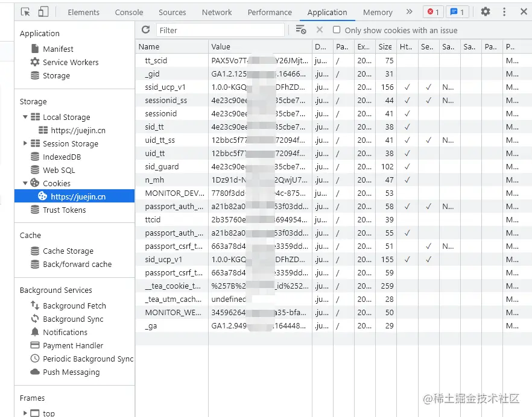This screenshot has height=417, width=532.
Task: Delete selected cookie with the X icon
Action: coord(319,30)
